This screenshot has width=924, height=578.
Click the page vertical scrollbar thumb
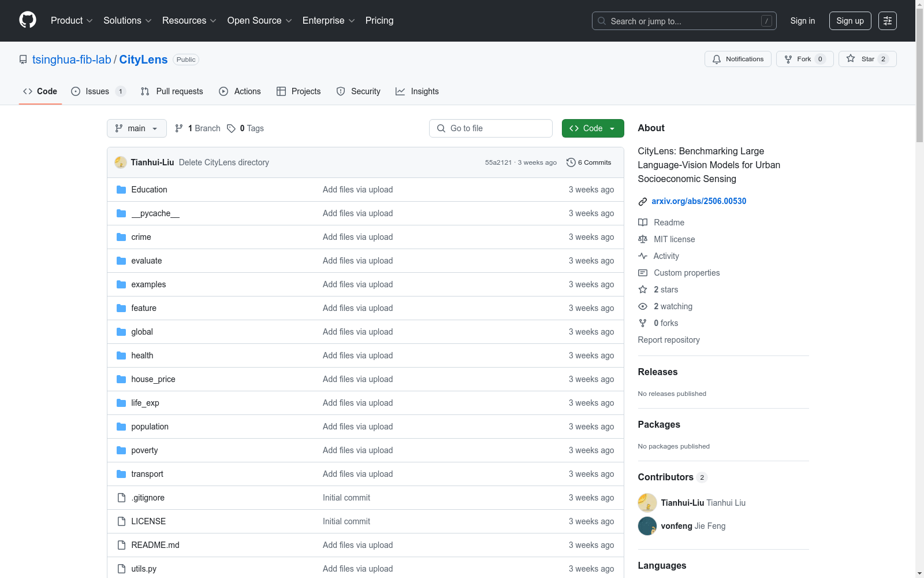pyautogui.click(x=919, y=75)
